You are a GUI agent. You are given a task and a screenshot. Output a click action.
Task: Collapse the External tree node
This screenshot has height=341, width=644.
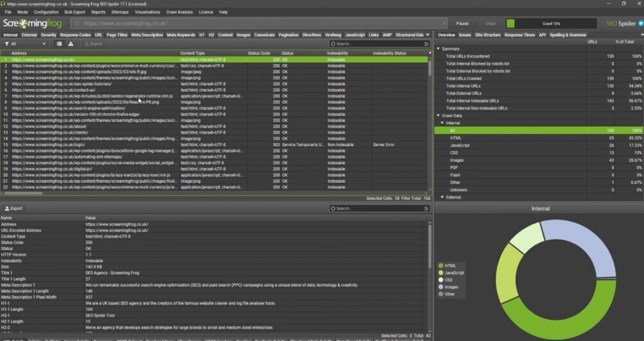point(443,197)
